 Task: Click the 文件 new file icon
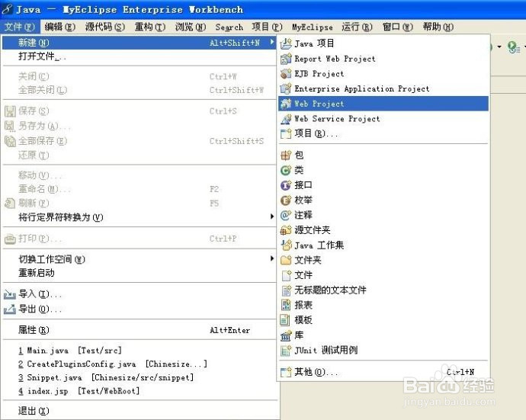click(286, 275)
